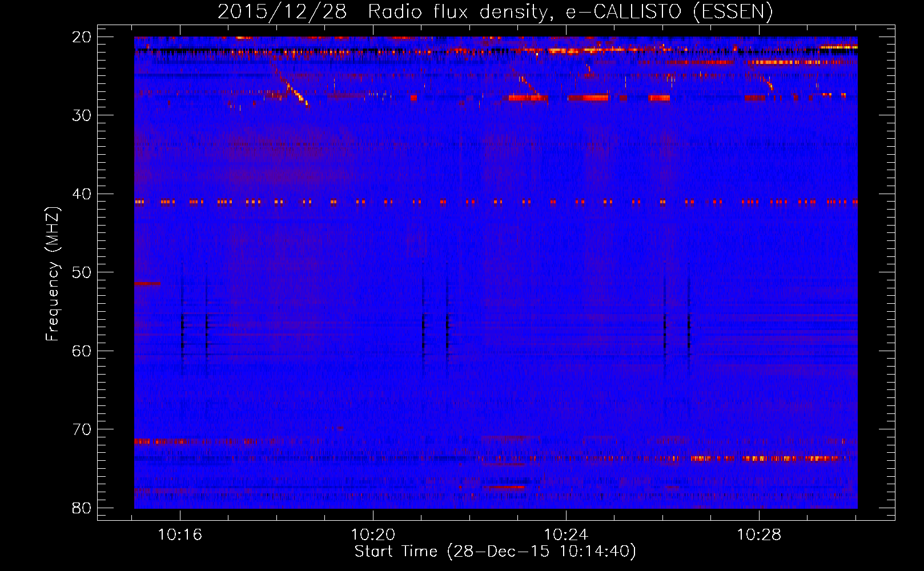
Task: Click the "20" frequency tick label
Action: tap(82, 37)
